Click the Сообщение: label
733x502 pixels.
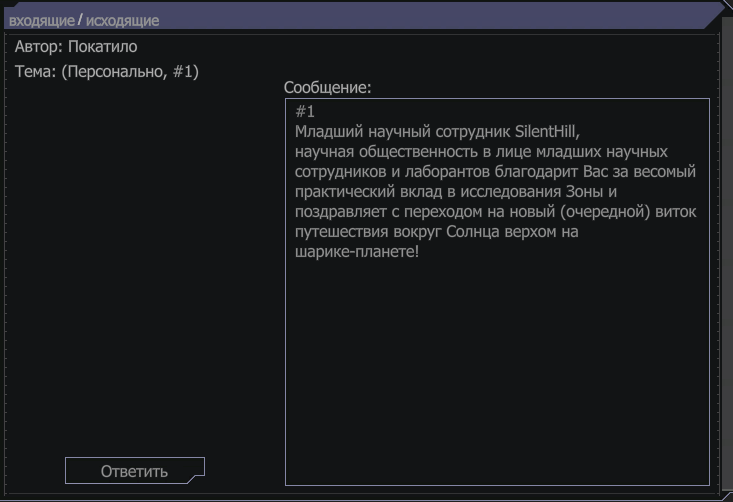[x=327, y=87]
